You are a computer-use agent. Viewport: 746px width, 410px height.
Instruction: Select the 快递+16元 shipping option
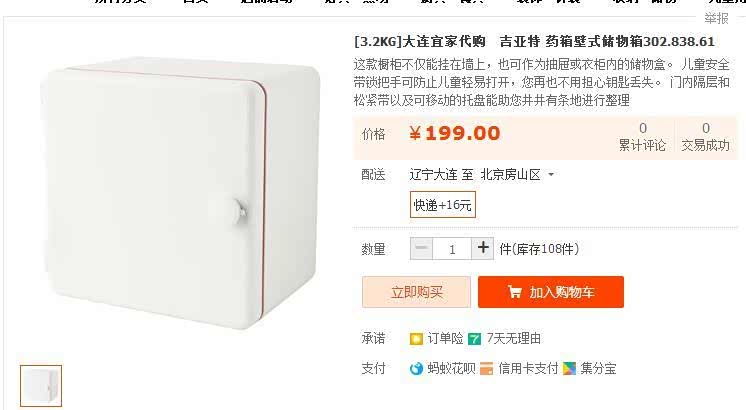[x=442, y=205]
